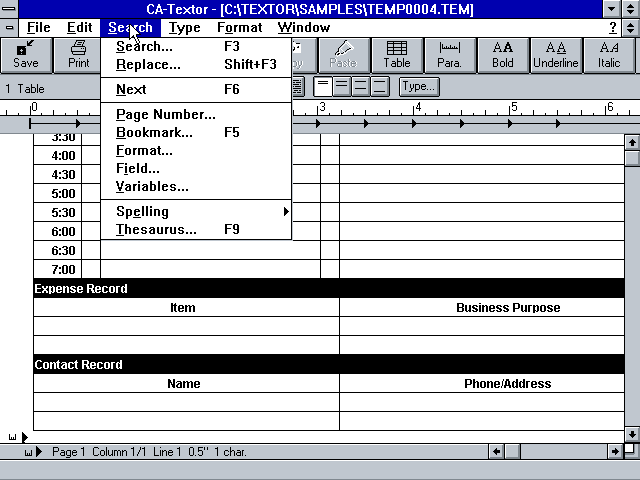Viewport: 640px width, 480px height.
Task: Click 'Page 1' in the status bar
Action: pyautogui.click(x=69, y=452)
